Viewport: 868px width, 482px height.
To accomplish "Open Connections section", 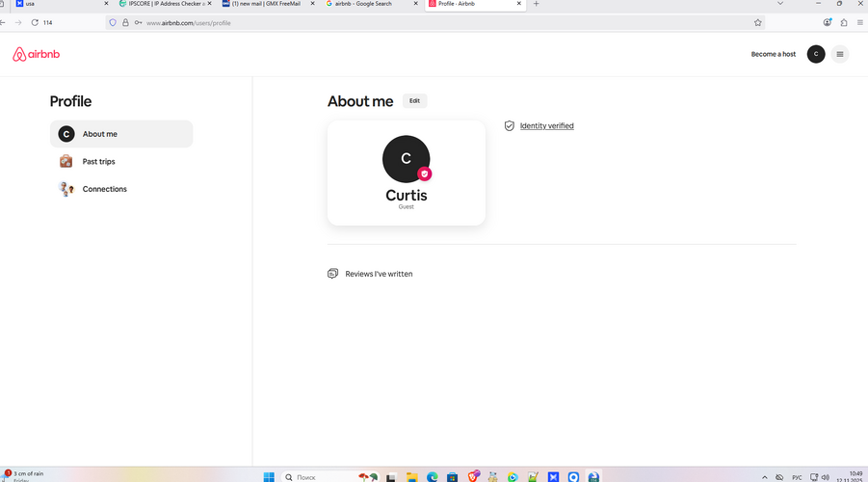I will pyautogui.click(x=104, y=189).
